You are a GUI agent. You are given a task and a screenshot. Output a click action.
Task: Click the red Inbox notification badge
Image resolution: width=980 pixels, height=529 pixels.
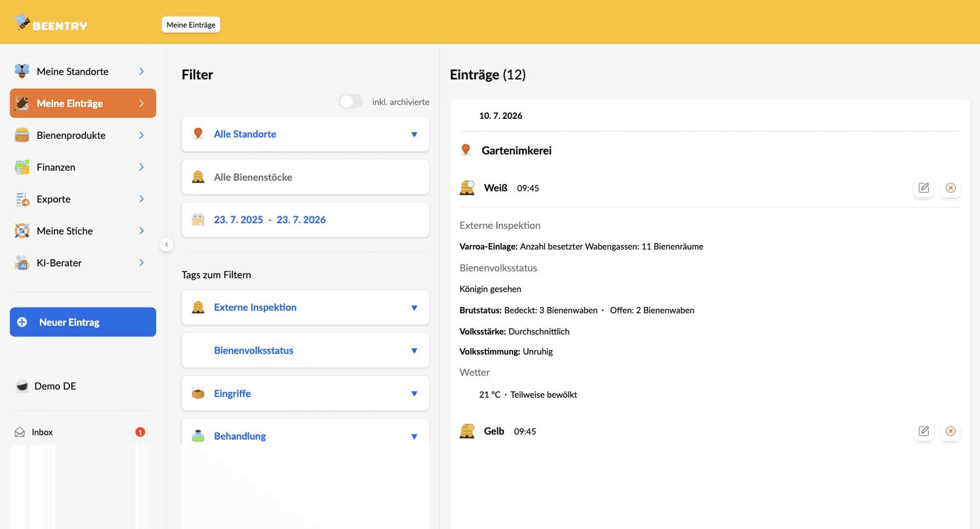coord(140,432)
